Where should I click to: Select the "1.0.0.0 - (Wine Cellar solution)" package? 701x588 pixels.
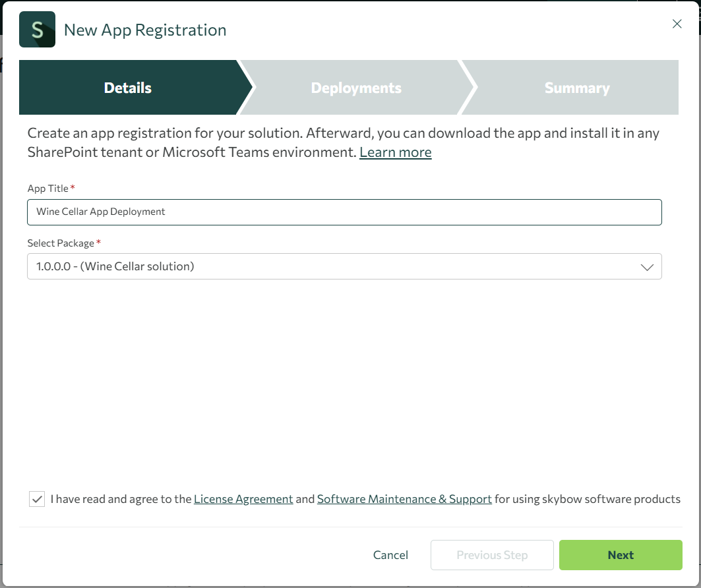(x=344, y=266)
